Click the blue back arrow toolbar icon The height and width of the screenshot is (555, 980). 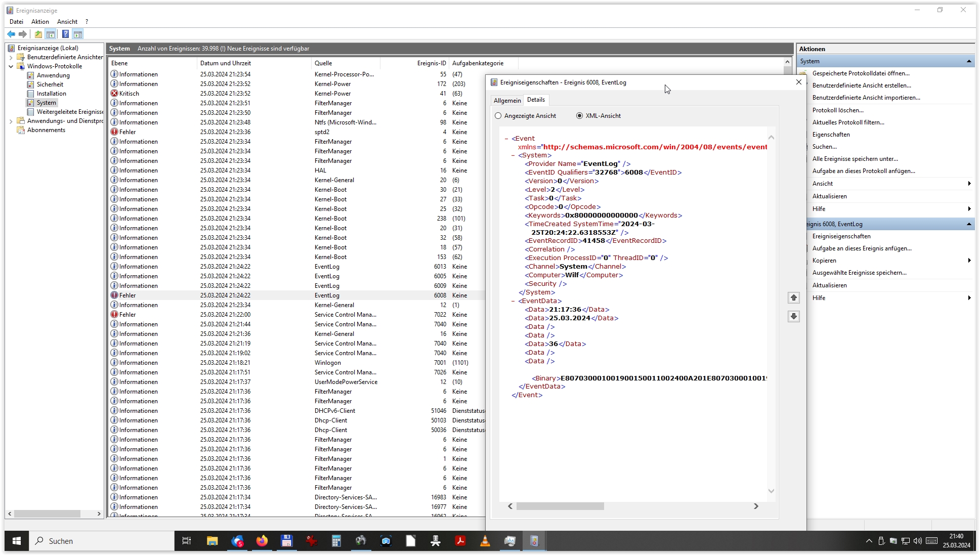pos(11,34)
